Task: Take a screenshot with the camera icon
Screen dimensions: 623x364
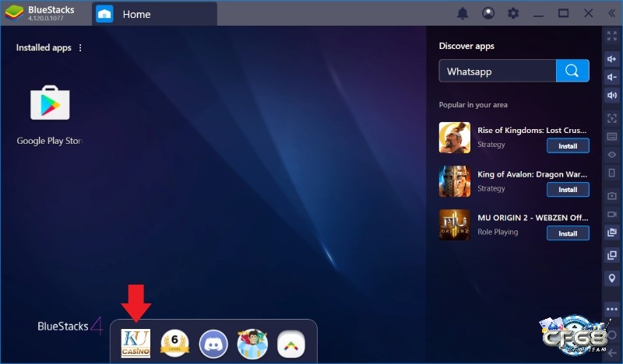Action: coord(612,196)
